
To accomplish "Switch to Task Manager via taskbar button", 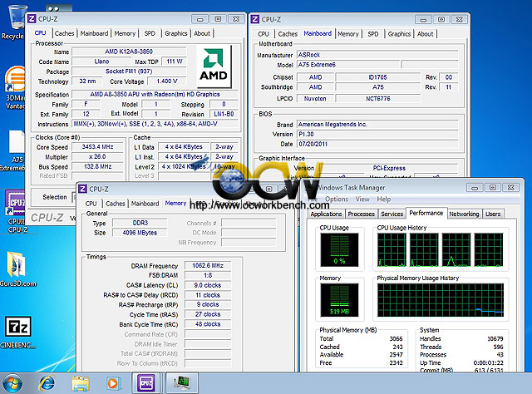I will click(x=182, y=383).
